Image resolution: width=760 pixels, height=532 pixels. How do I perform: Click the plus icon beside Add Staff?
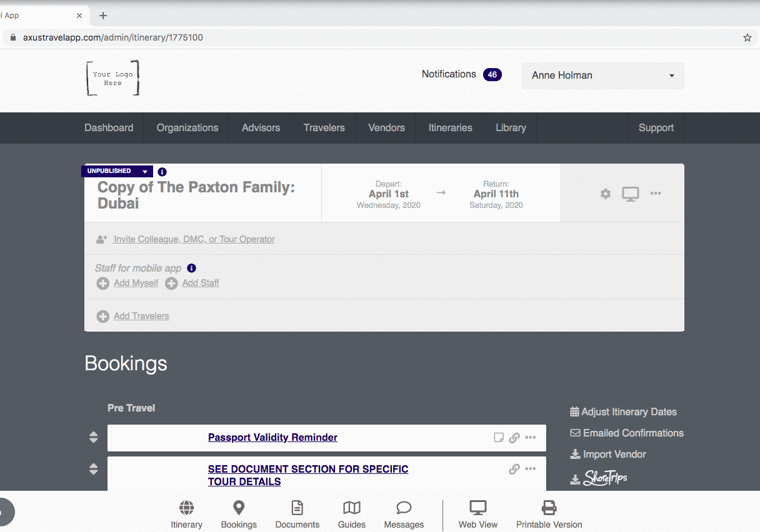pos(171,283)
